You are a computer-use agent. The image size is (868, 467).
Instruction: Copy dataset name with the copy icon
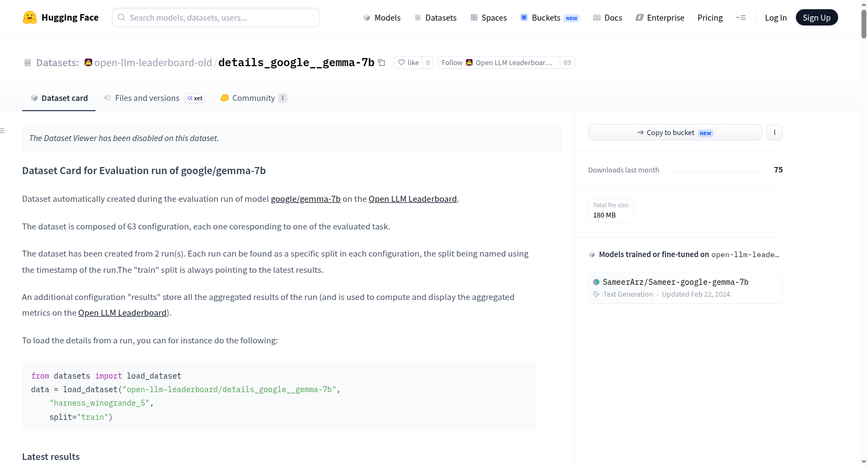(x=381, y=62)
